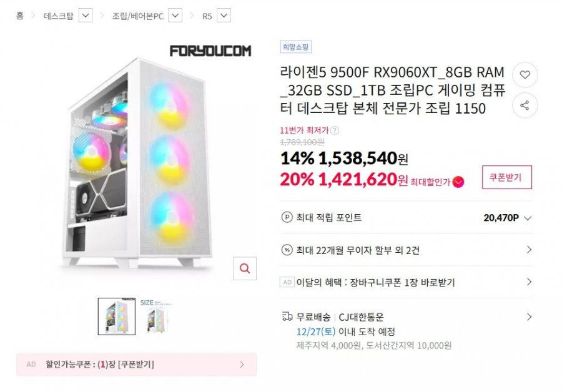Expand 무이자 할부 info arrow
The height and width of the screenshot is (392, 562).
pyautogui.click(x=529, y=250)
